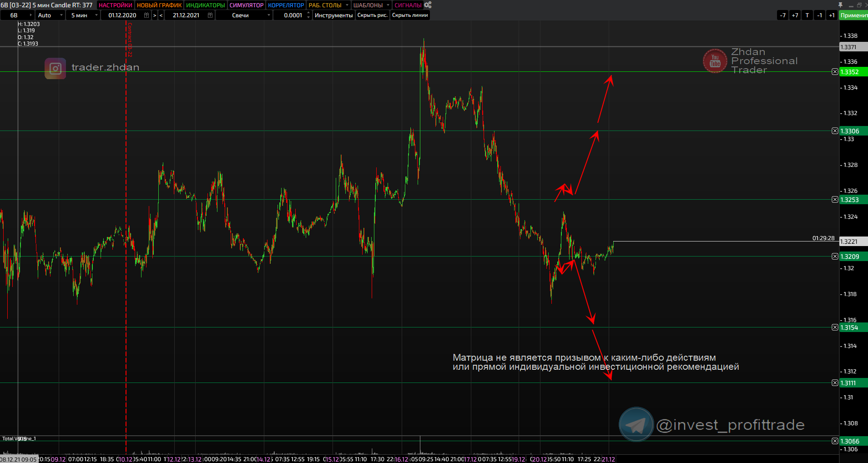Launch the СИМУЛЯТОР menu item

point(247,5)
